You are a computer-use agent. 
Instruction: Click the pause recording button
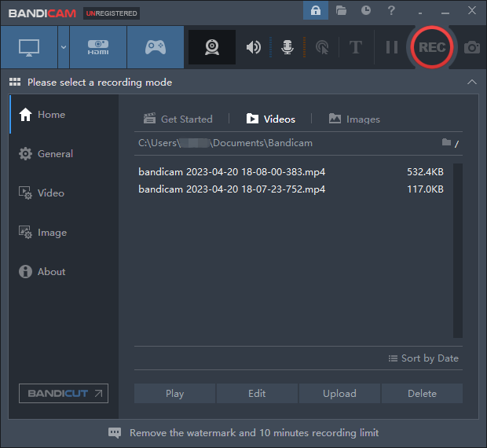point(392,47)
